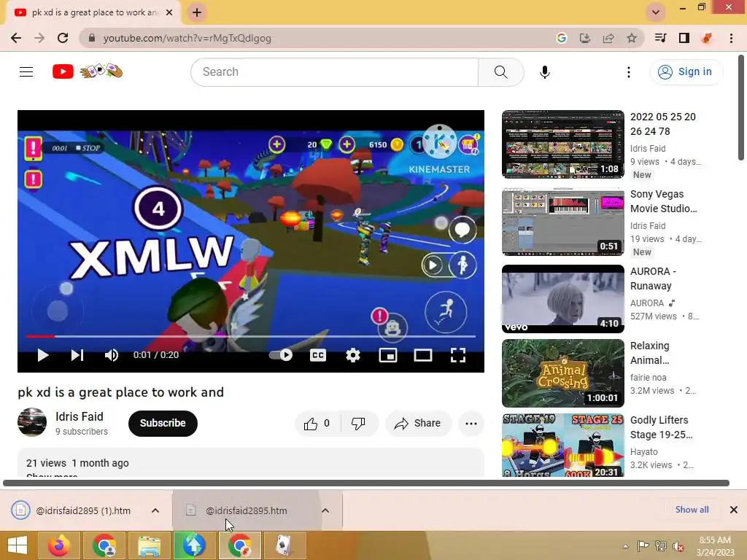Viewport: 747px width, 560px height.
Task: Share this page from address bar
Action: [608, 38]
